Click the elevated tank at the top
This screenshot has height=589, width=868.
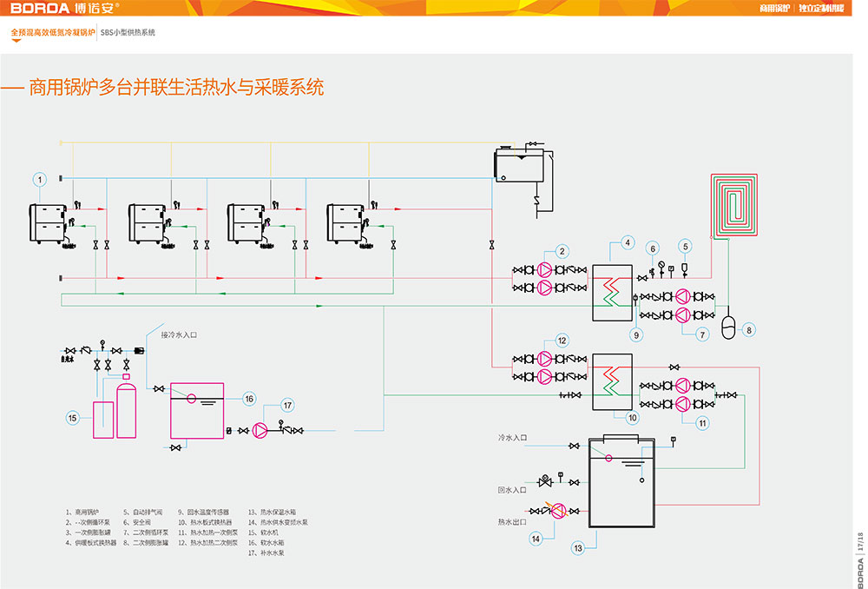[x=522, y=163]
